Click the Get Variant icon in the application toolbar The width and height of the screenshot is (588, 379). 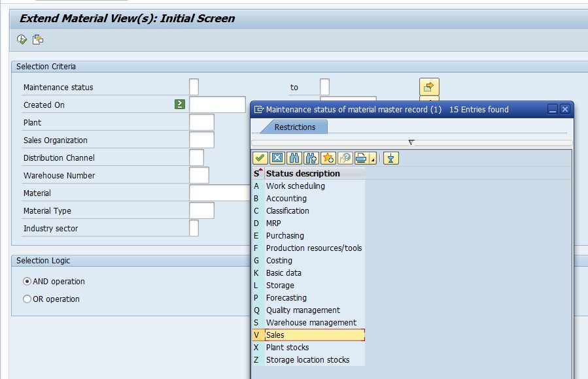pyautogui.click(x=38, y=39)
